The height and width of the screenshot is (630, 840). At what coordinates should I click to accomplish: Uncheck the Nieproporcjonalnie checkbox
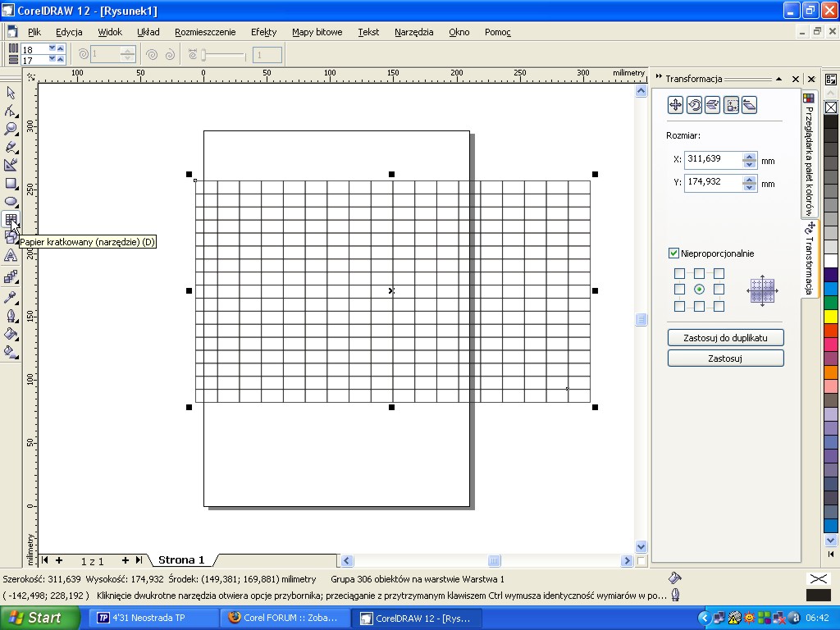pyautogui.click(x=673, y=253)
